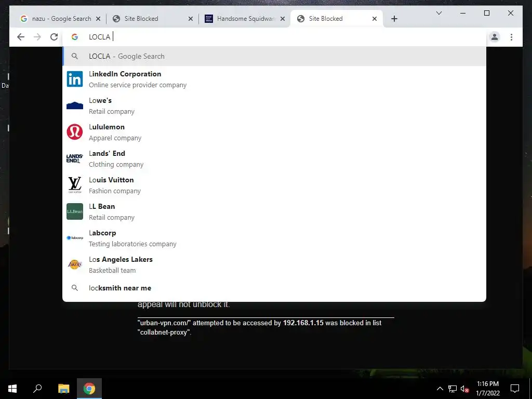
Task: Open the Chrome profile avatar
Action: [495, 37]
